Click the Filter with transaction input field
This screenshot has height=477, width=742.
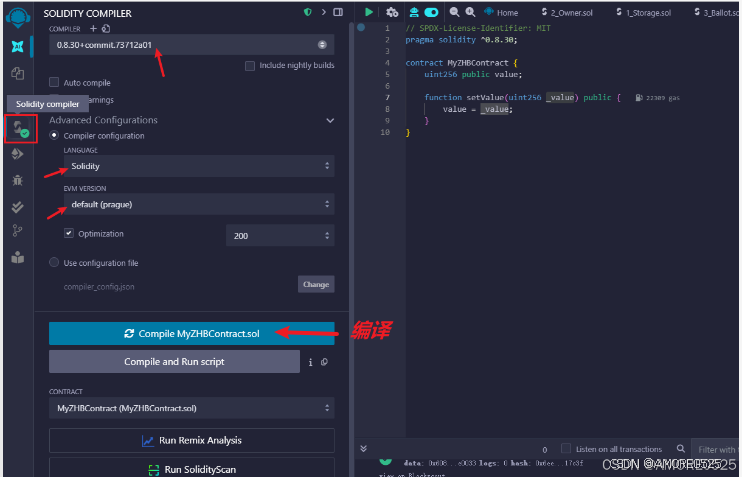(716, 449)
